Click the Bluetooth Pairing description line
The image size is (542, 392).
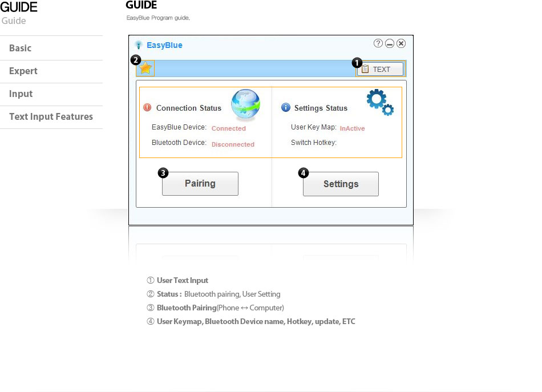click(x=215, y=308)
